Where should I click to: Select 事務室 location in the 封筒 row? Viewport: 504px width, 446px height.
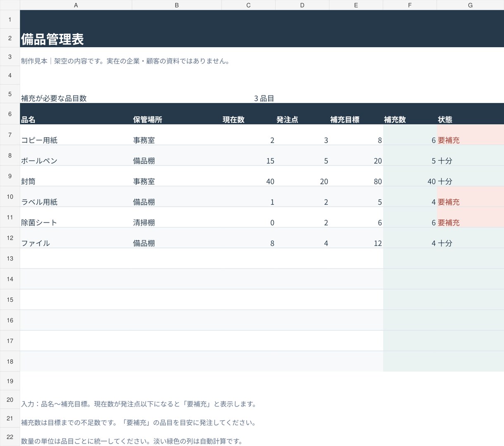[x=177, y=176]
